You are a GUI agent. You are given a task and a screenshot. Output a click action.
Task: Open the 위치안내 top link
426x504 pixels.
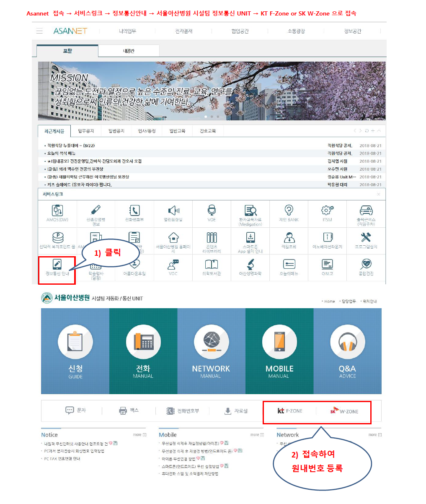click(x=369, y=301)
